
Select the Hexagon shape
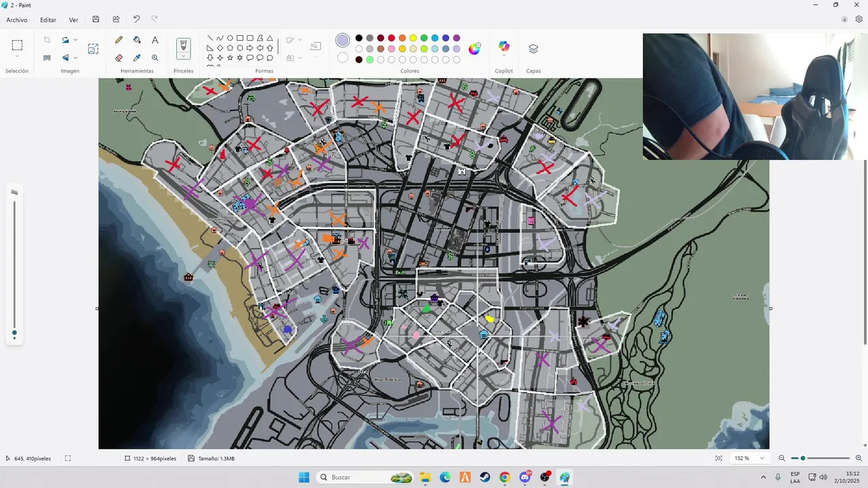pyautogui.click(x=240, y=48)
